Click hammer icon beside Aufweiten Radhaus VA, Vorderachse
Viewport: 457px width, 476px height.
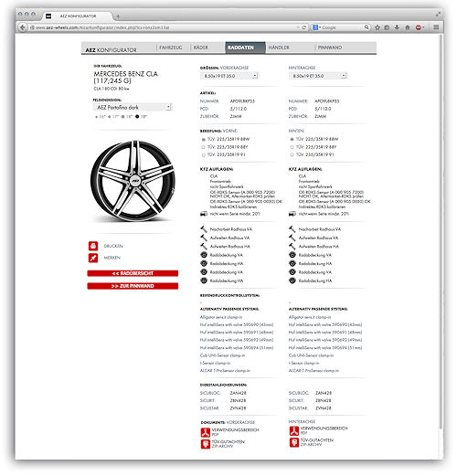204,238
